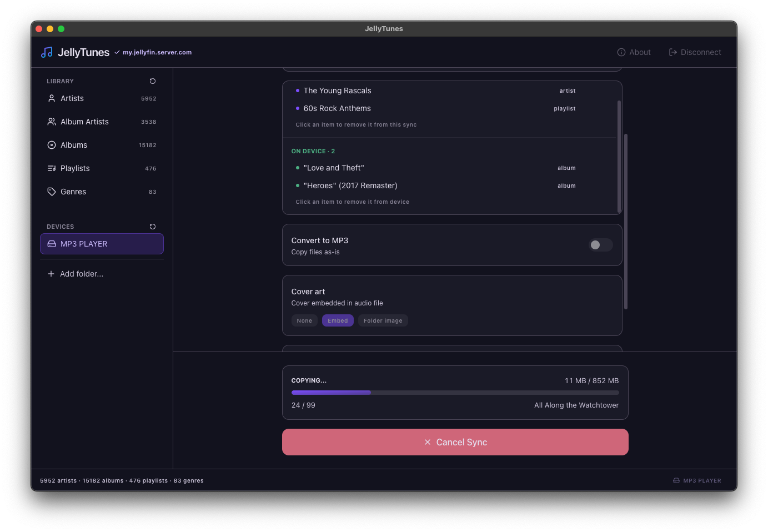The image size is (768, 532).
Task: Open the Genres library view
Action: [102, 192]
